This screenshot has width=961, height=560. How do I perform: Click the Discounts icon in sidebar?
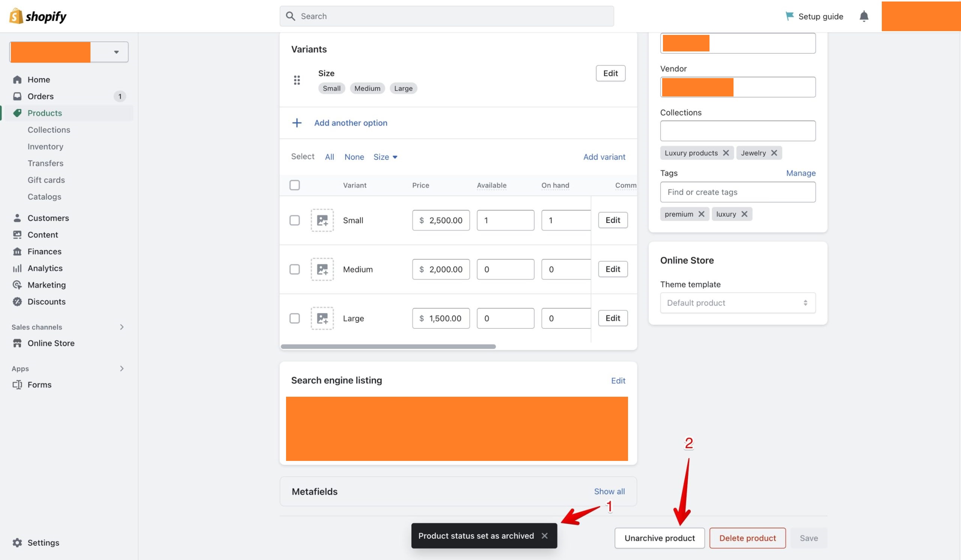[x=17, y=302]
